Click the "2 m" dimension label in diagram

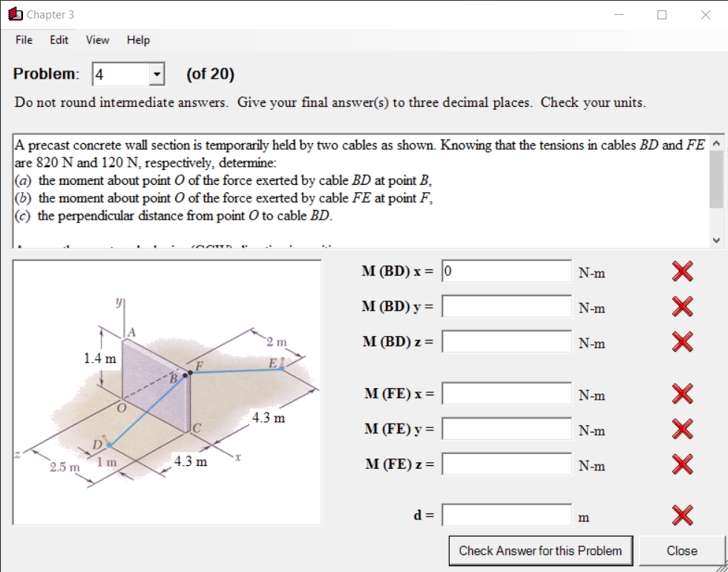tap(277, 343)
